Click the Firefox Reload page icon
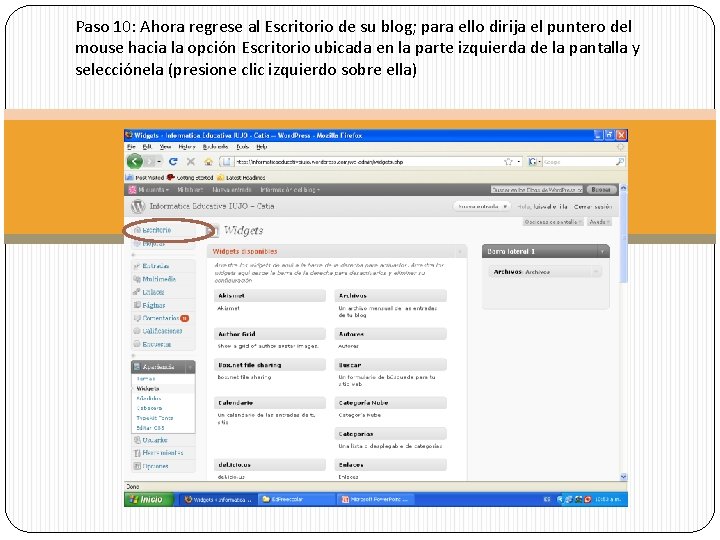 coord(173,162)
